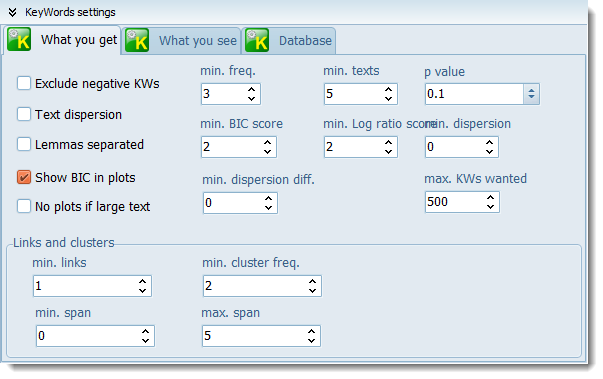Screen dimensions: 603x379
Task: Click the K icon on What you get tab
Action: [x=19, y=39]
